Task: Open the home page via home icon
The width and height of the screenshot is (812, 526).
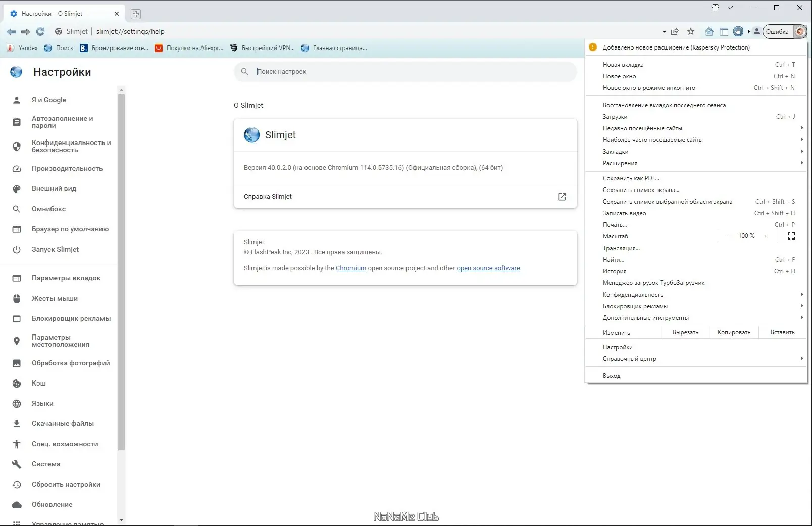Action: [709, 31]
